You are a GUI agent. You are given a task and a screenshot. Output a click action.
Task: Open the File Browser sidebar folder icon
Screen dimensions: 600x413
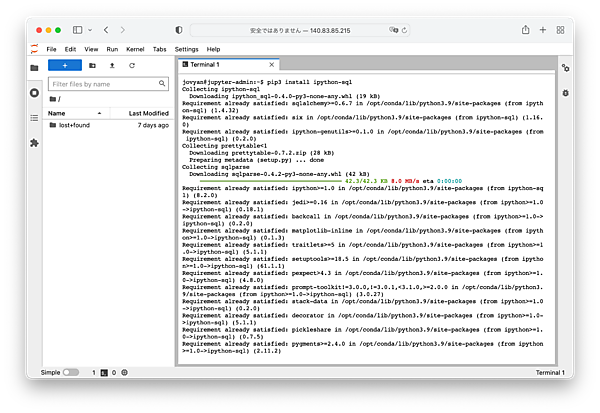click(x=34, y=68)
